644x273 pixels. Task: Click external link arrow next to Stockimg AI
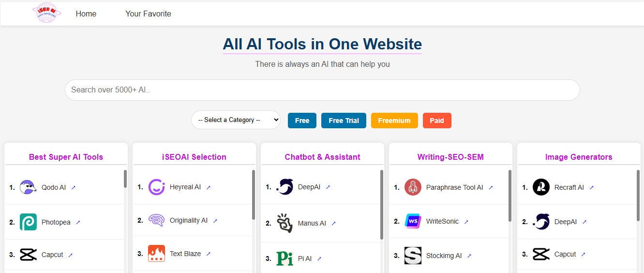[x=469, y=256]
